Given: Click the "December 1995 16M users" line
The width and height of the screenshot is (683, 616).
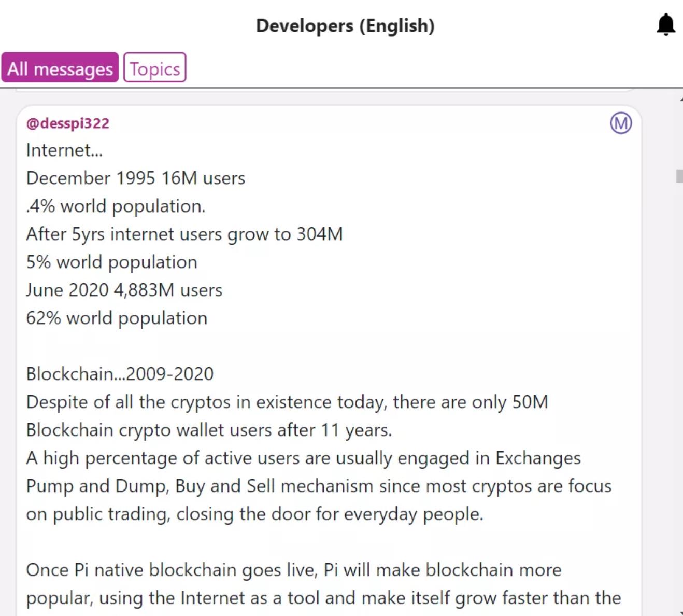Looking at the screenshot, I should point(136,178).
